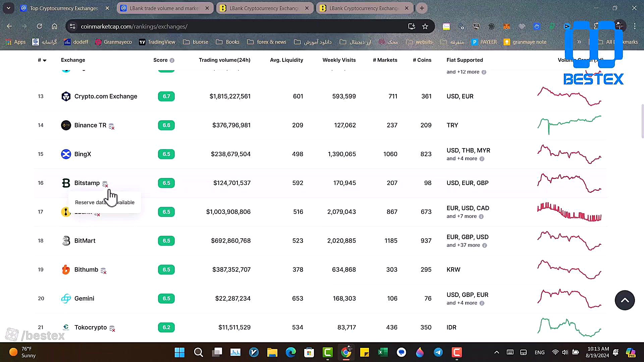
Task: Open the Books bookmarks folder
Action: pos(228,42)
